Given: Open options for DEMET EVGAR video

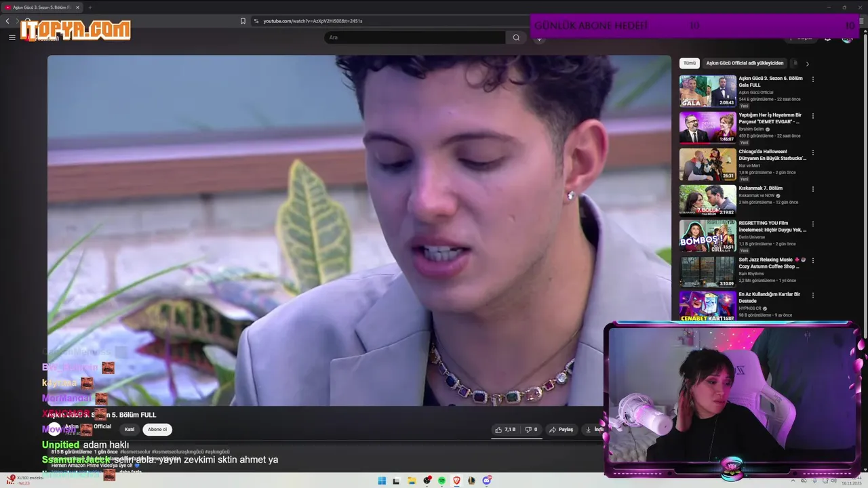Looking at the screenshot, I should click(812, 116).
